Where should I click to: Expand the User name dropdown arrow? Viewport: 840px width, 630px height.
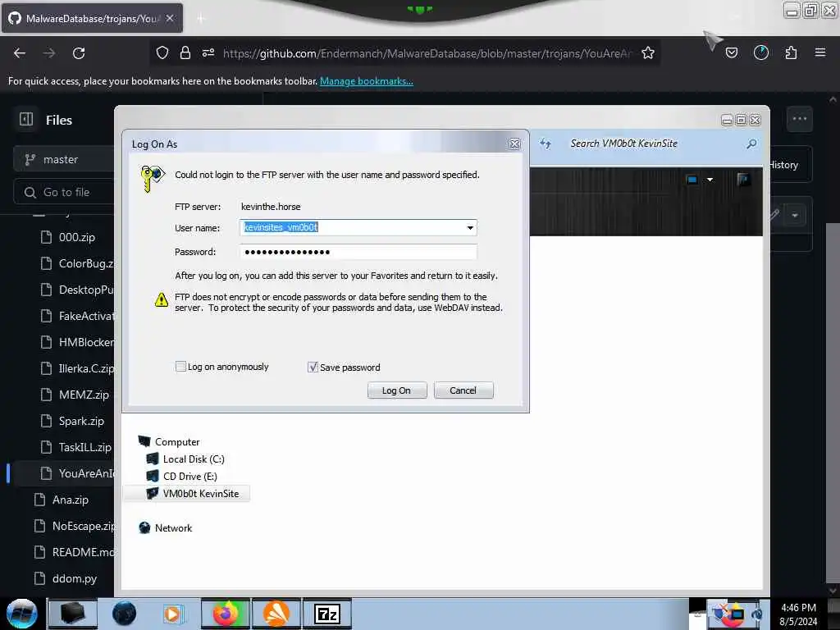pos(470,228)
